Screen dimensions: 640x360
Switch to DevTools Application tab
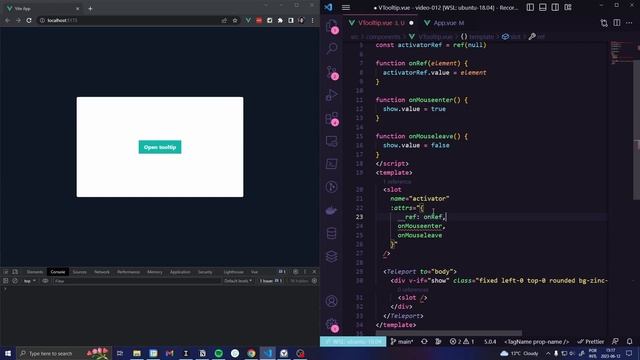pyautogui.click(x=180, y=272)
